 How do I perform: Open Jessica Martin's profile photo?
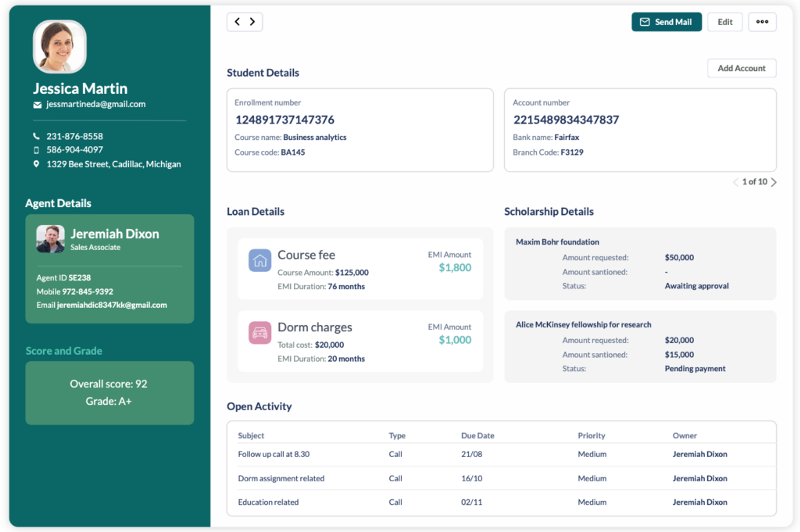coord(60,46)
